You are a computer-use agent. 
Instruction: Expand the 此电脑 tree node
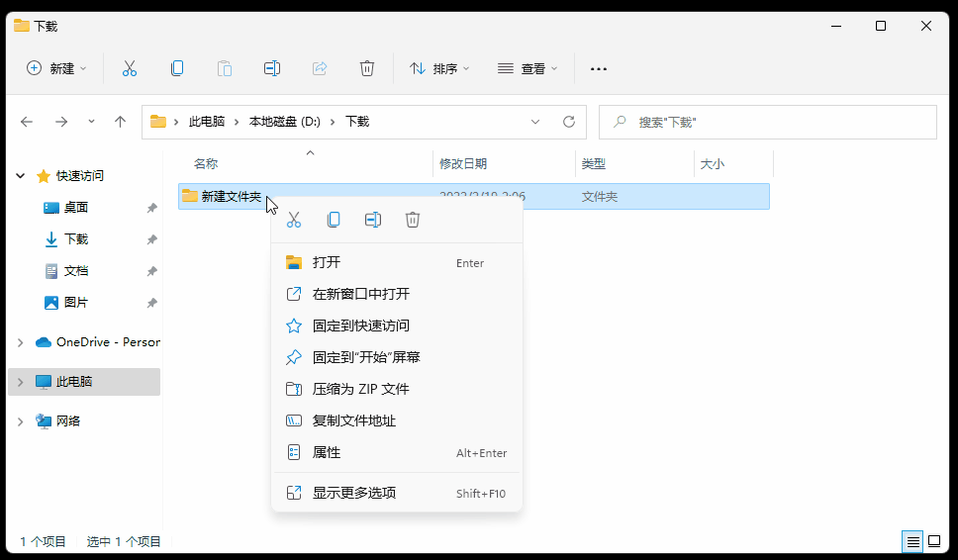pyautogui.click(x=20, y=382)
